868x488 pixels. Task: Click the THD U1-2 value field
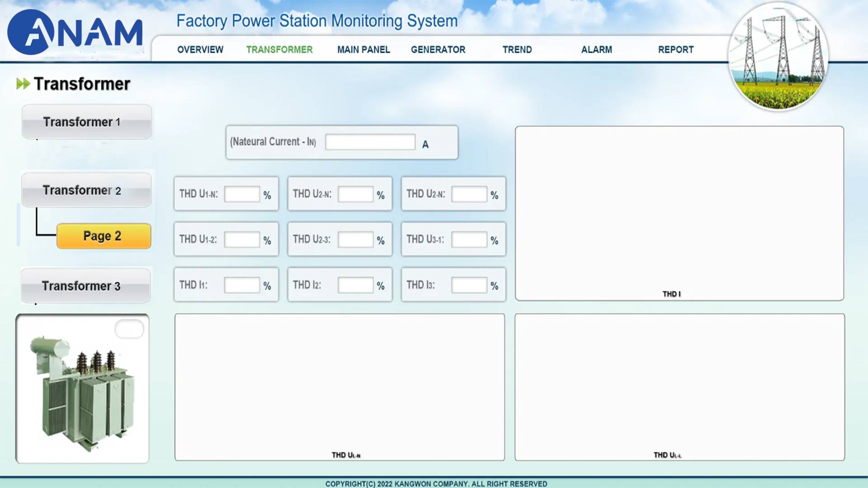(x=242, y=239)
